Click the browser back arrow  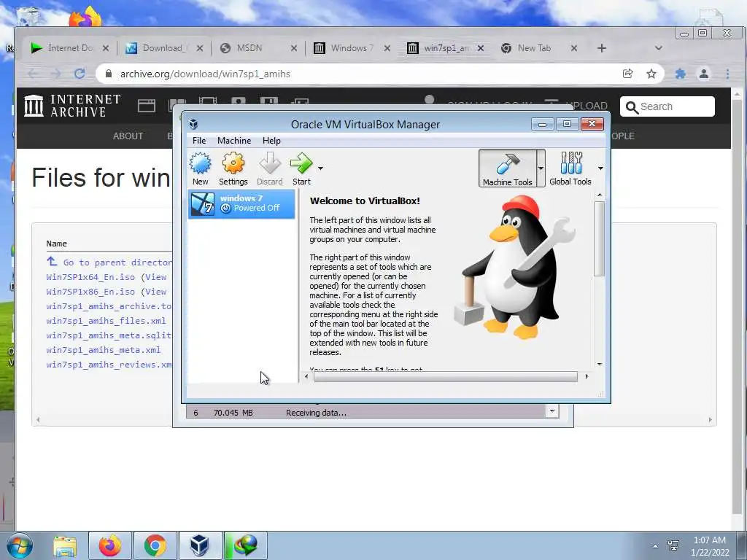(x=32, y=74)
